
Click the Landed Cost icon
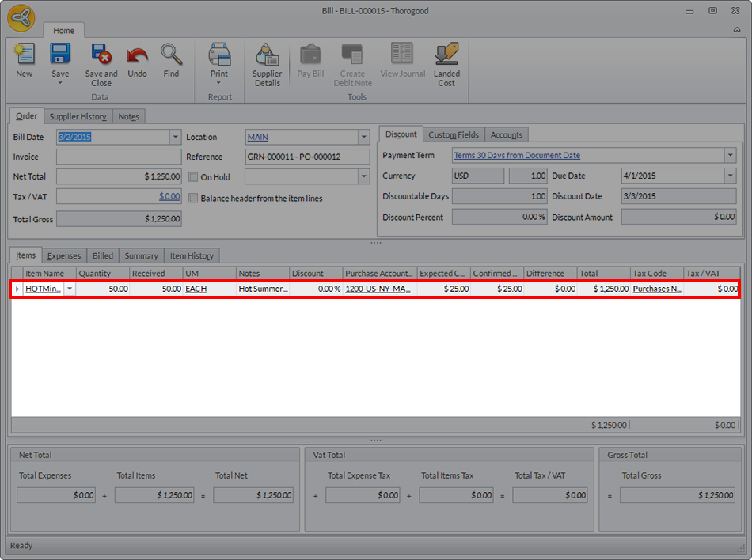pyautogui.click(x=446, y=55)
